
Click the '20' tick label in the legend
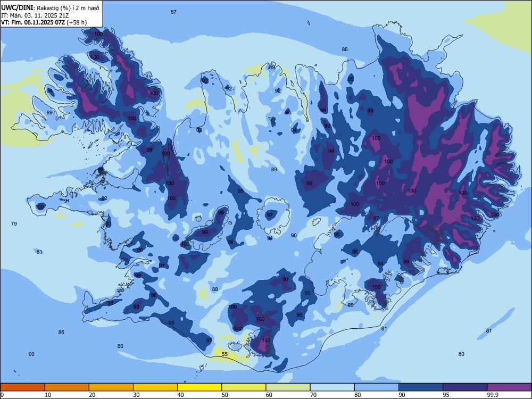[92, 395]
